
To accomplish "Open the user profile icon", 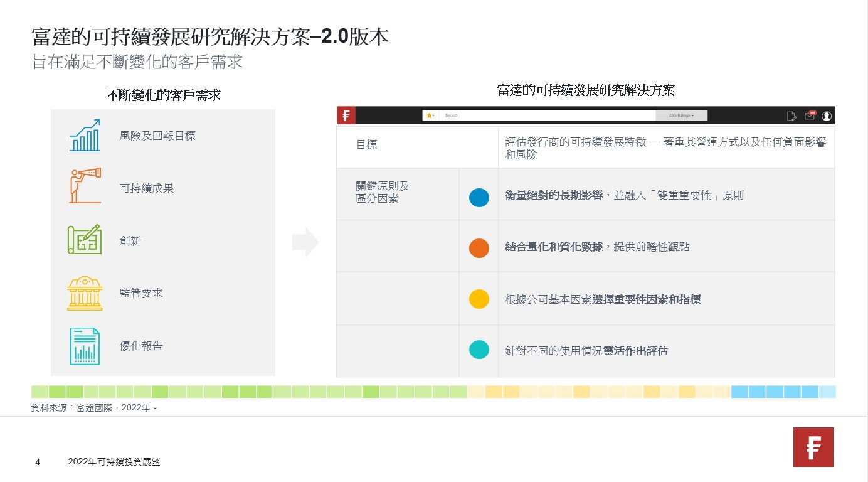I will (827, 115).
